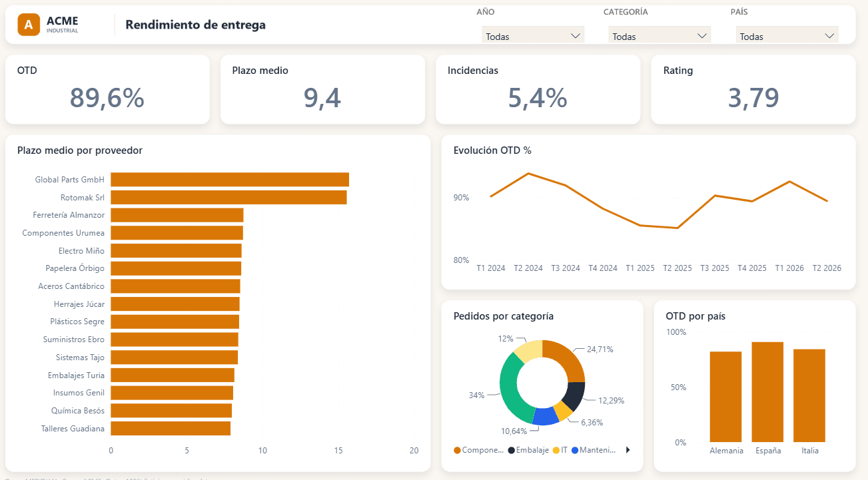Click the Ferretería Almanzor bar
Screen dimensions: 868x480
click(177, 215)
